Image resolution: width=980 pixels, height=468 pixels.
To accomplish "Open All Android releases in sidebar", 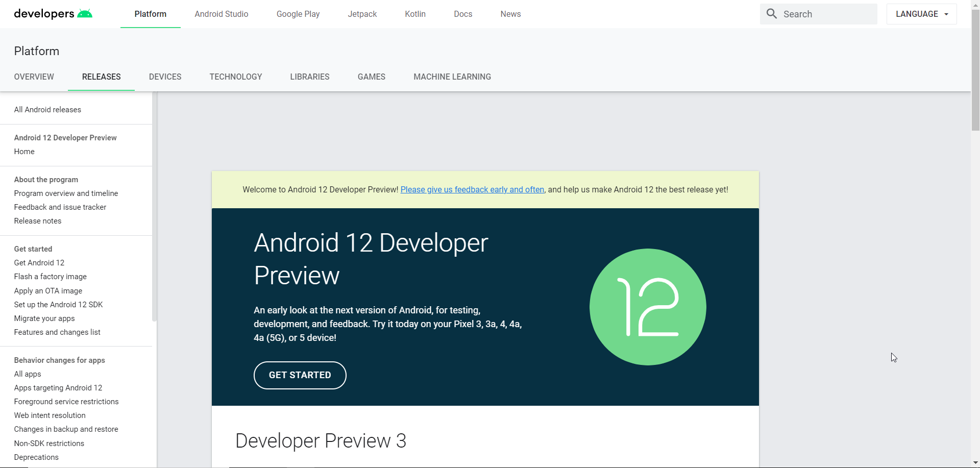I will (47, 110).
